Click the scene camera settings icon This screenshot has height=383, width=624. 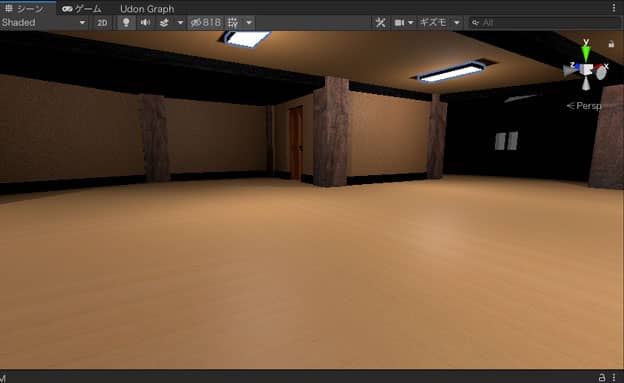(x=399, y=23)
